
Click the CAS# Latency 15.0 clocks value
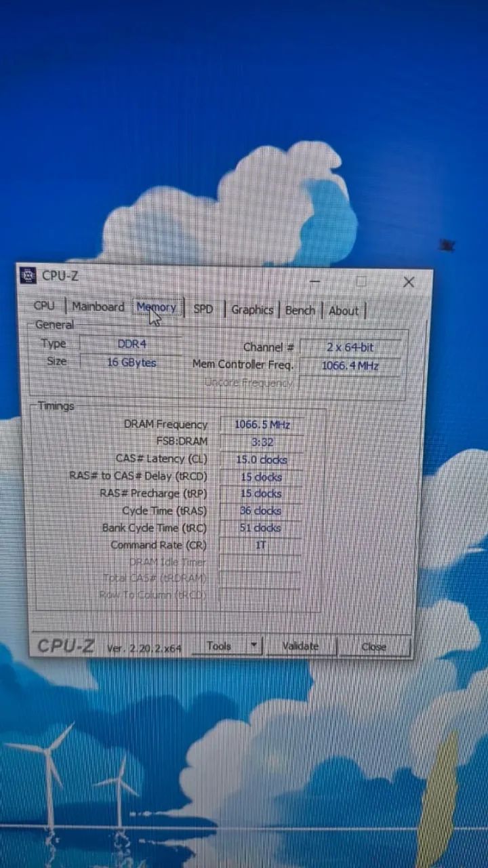[261, 459]
